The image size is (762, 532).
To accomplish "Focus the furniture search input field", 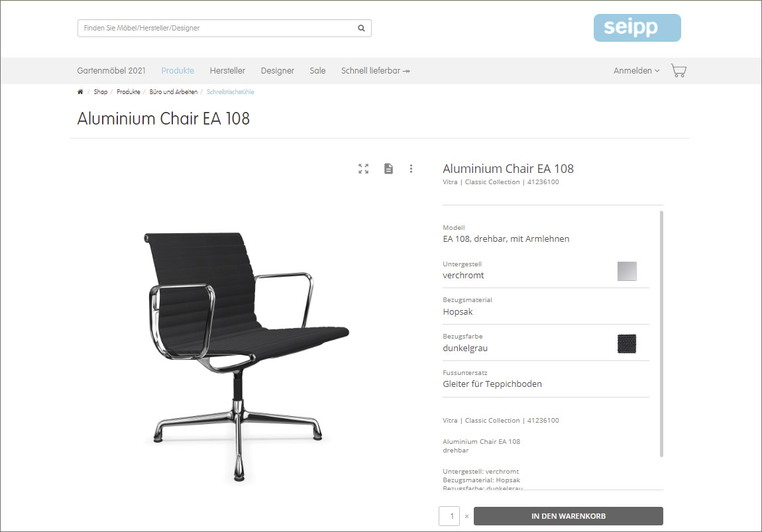I will [217, 28].
